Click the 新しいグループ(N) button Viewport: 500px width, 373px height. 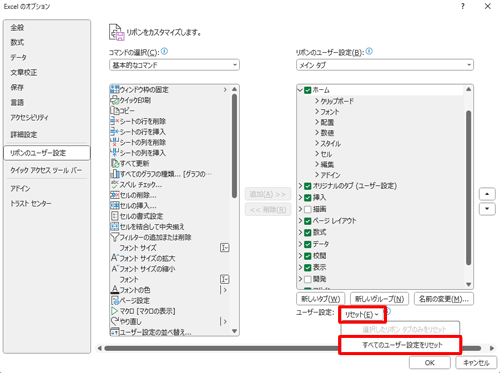coord(379,299)
